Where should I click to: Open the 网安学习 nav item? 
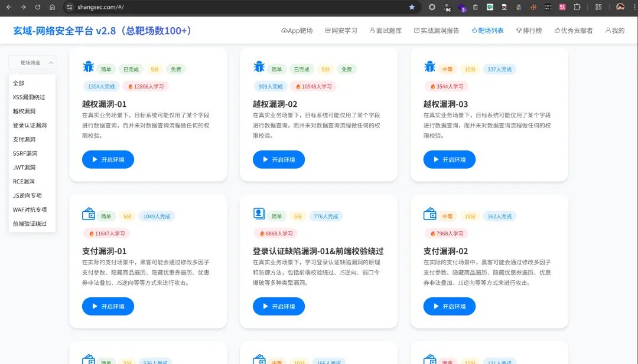pyautogui.click(x=341, y=31)
